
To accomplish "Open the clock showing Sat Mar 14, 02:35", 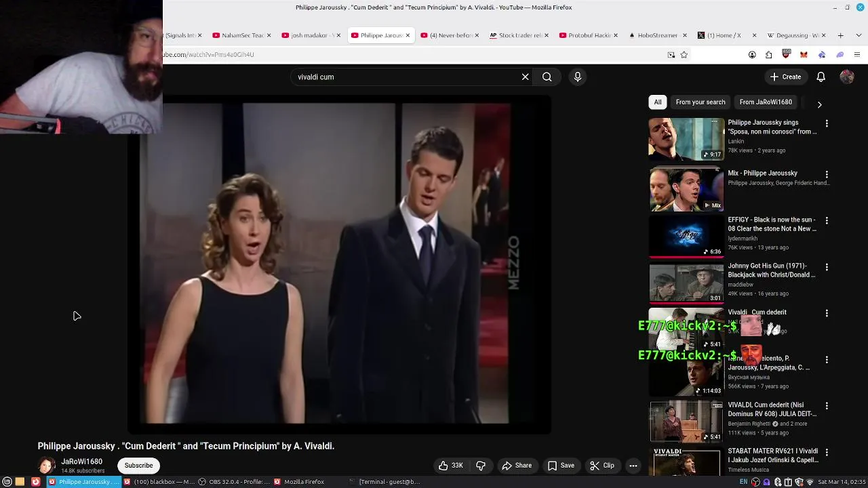I will point(842,482).
